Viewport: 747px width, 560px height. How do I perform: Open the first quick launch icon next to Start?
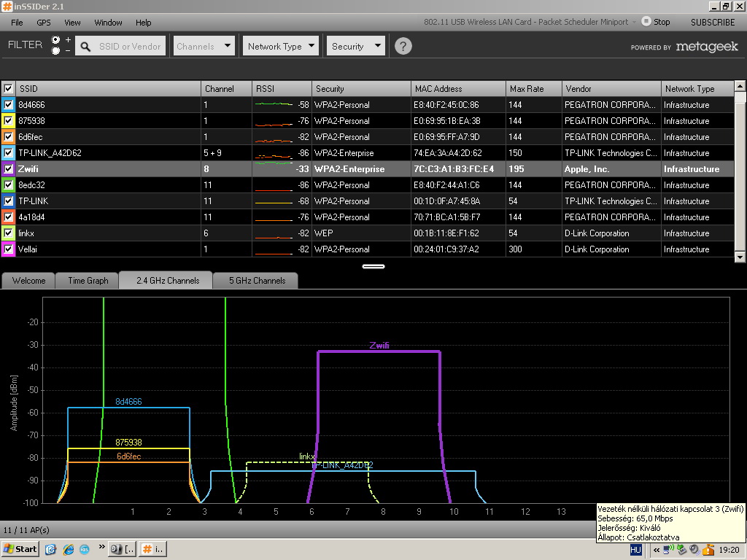point(50,549)
